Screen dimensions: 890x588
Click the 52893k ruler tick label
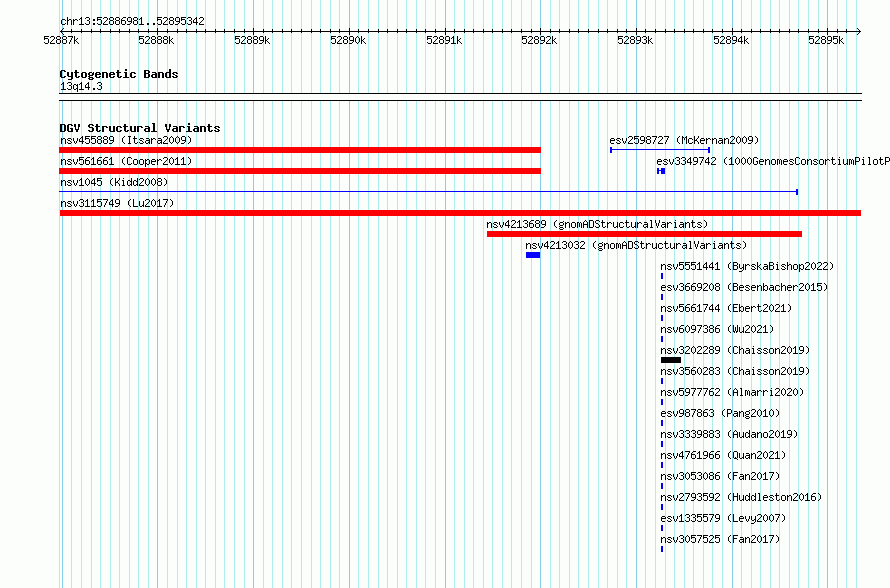(x=635, y=40)
